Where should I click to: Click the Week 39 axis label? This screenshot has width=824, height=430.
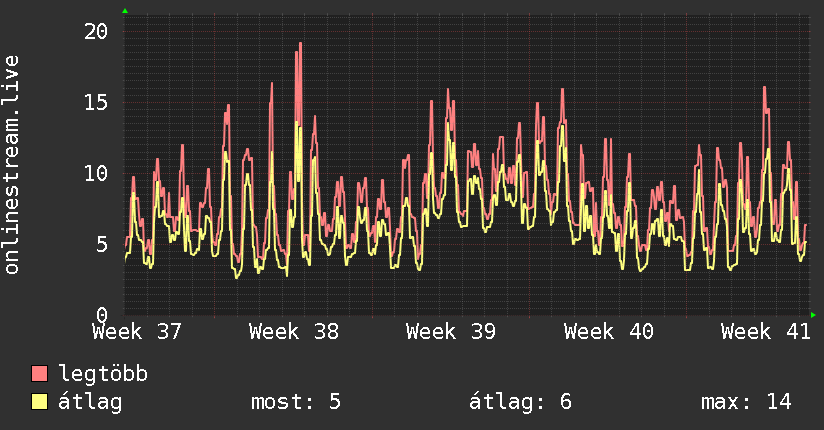tap(451, 332)
